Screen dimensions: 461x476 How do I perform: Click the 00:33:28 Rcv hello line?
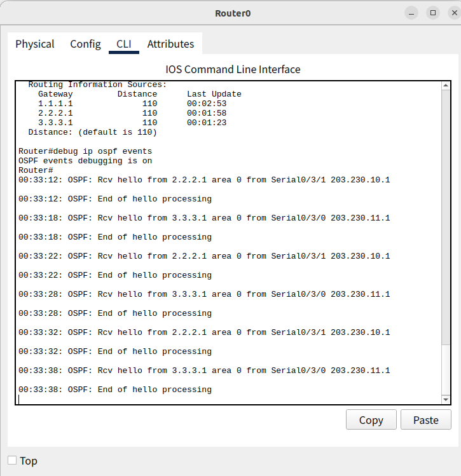(204, 294)
